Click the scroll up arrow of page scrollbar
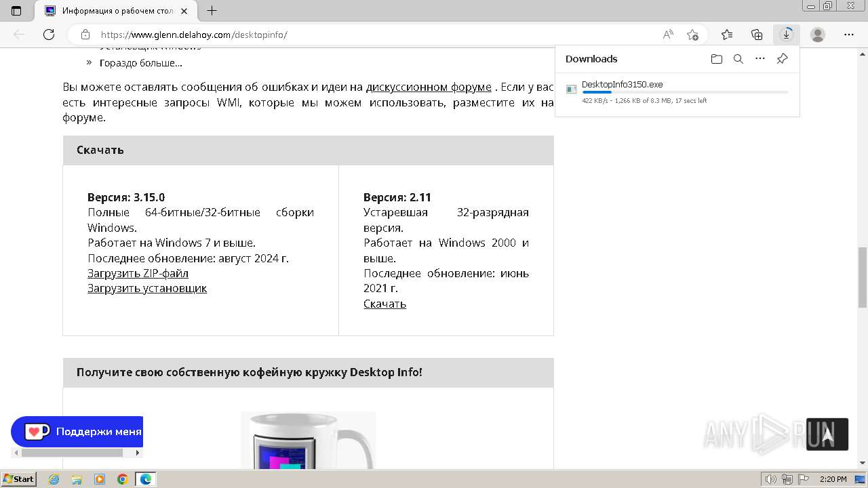Screen dimensions: 868x488 tap(863, 53)
